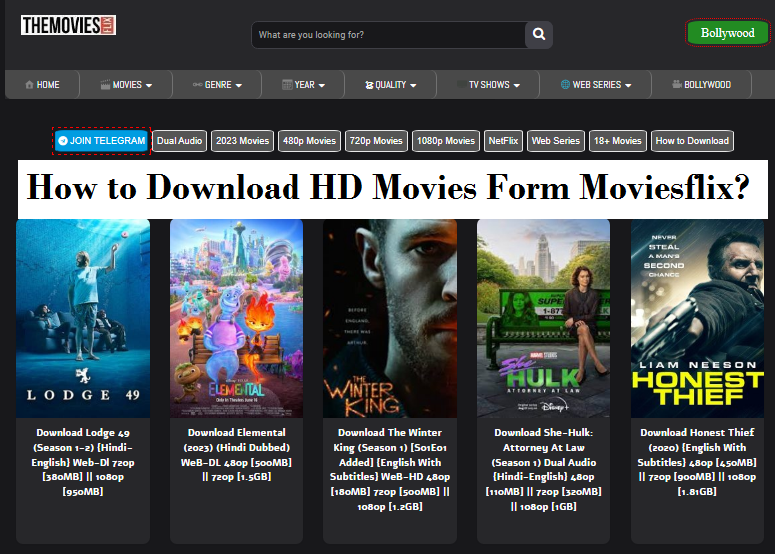Open the GENRE menu
This screenshot has height=554, width=775.
[217, 85]
